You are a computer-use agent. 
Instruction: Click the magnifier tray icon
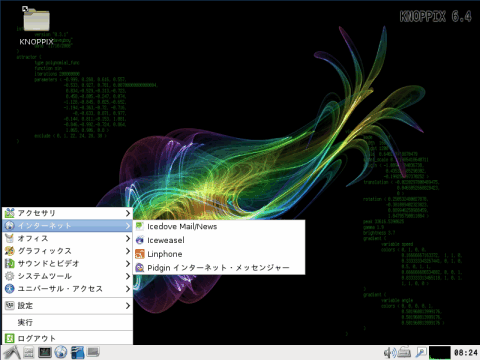coord(421,352)
